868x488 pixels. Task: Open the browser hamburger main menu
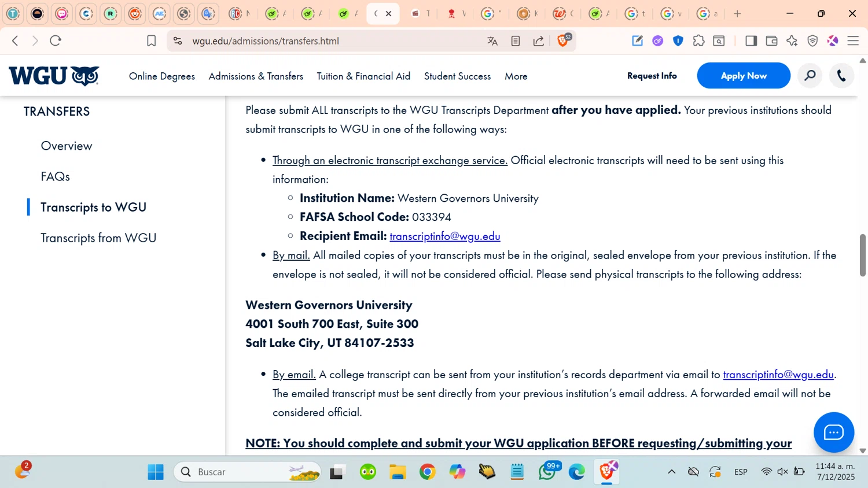[x=853, y=40]
